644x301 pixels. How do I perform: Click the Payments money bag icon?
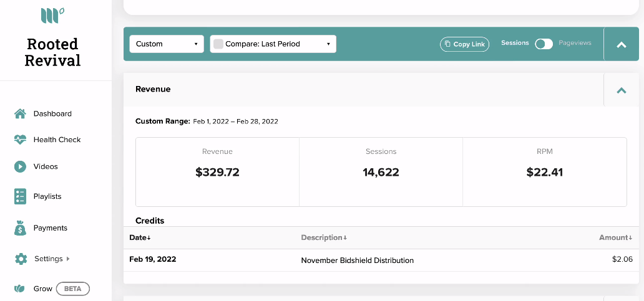tap(20, 228)
